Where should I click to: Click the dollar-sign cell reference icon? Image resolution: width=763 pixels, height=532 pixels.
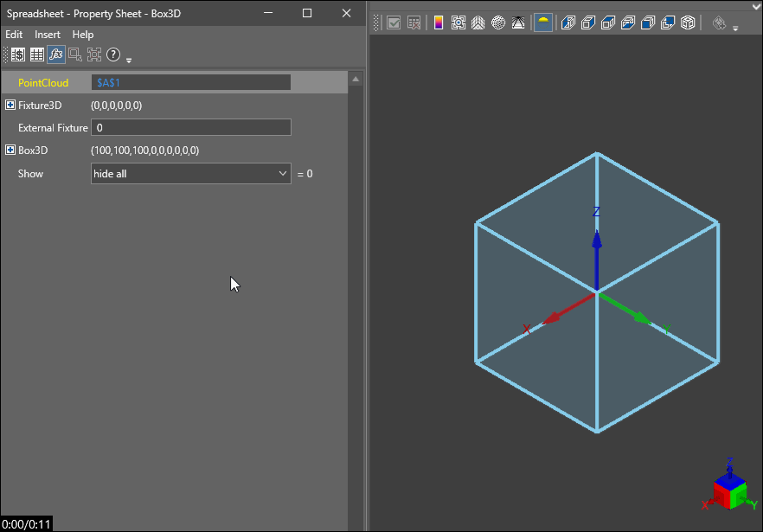(x=18, y=54)
